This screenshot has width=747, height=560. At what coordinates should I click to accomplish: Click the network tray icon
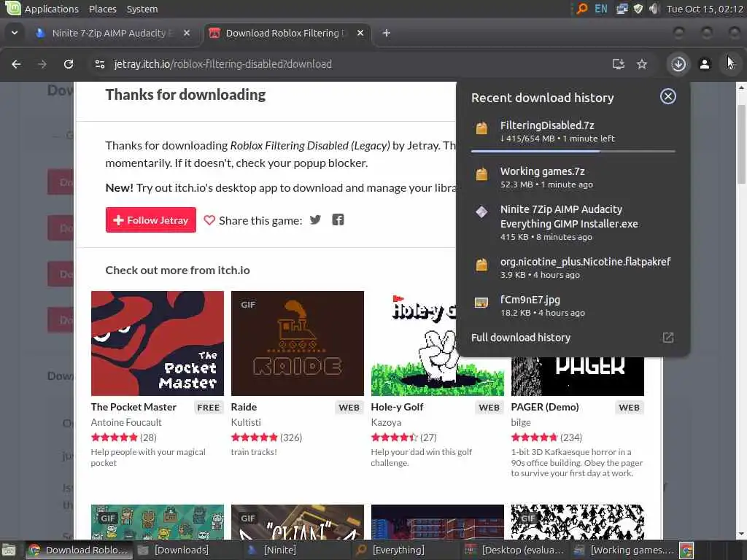tap(622, 9)
